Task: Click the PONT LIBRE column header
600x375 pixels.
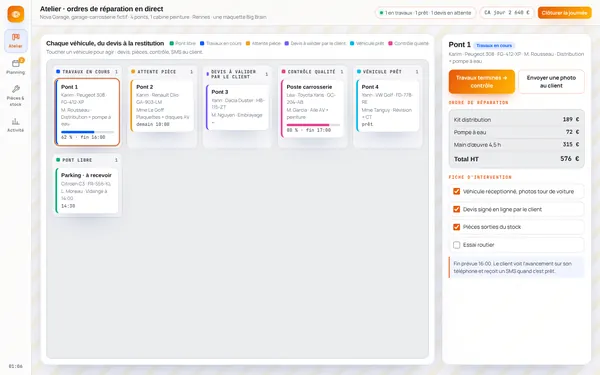Action: (87, 160)
